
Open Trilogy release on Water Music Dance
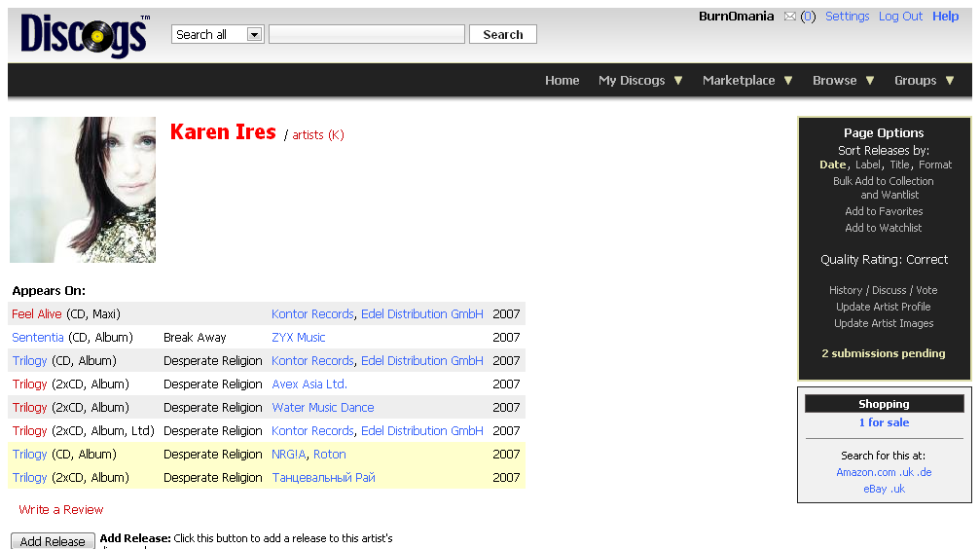(x=29, y=407)
